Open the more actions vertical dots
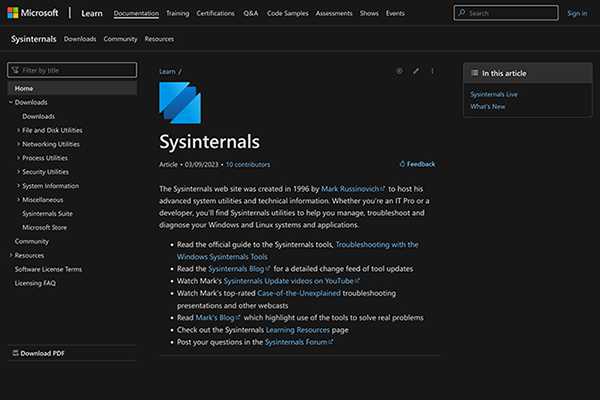The height and width of the screenshot is (400, 600). (432, 71)
